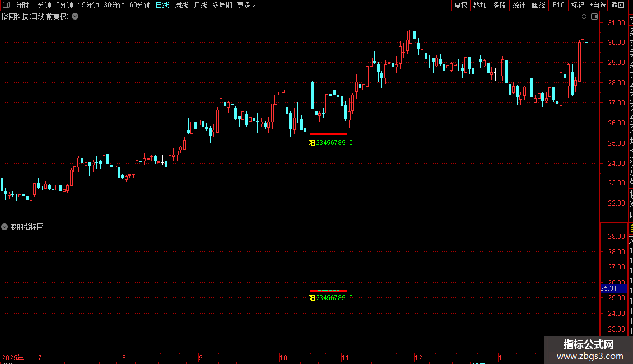The width and height of the screenshot is (633, 364).
Task: Switch to 日线 daily chart
Action: (162, 5)
